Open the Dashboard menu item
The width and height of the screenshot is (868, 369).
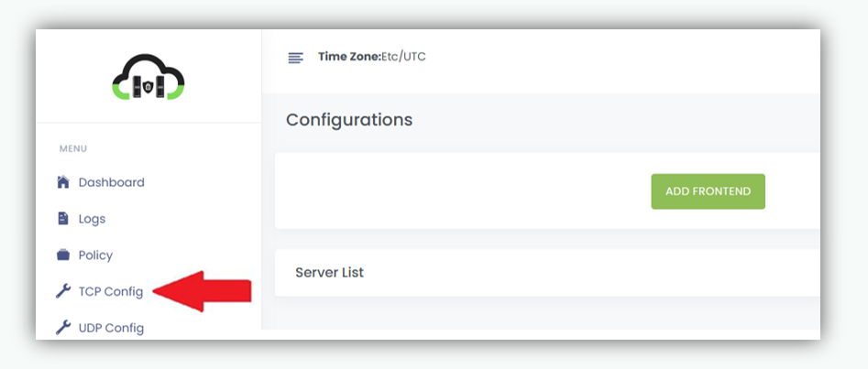(x=111, y=182)
